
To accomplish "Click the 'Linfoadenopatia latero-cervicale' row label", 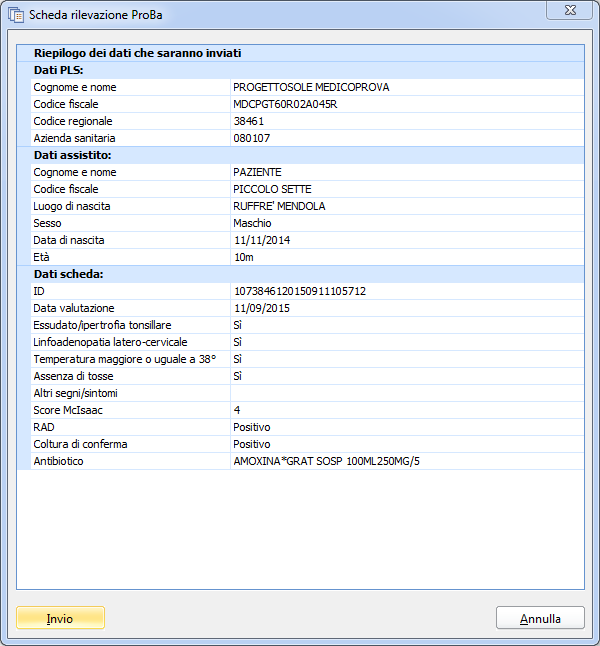I will (x=110, y=342).
